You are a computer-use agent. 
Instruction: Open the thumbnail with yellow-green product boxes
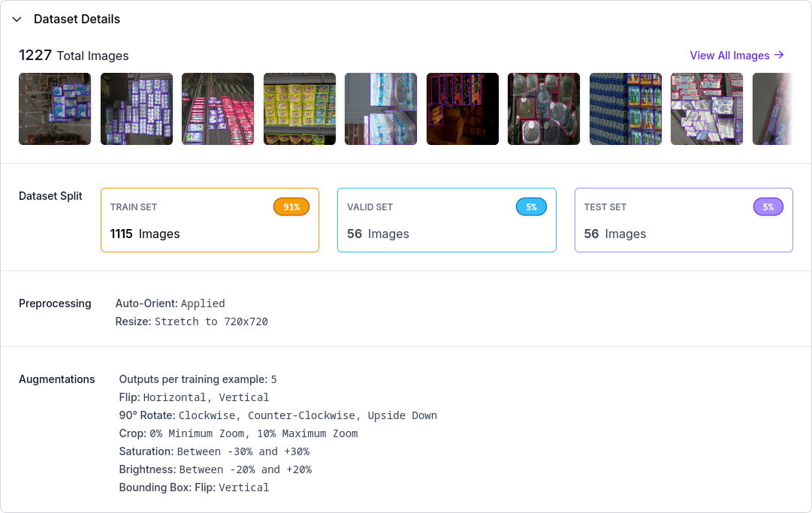point(299,109)
